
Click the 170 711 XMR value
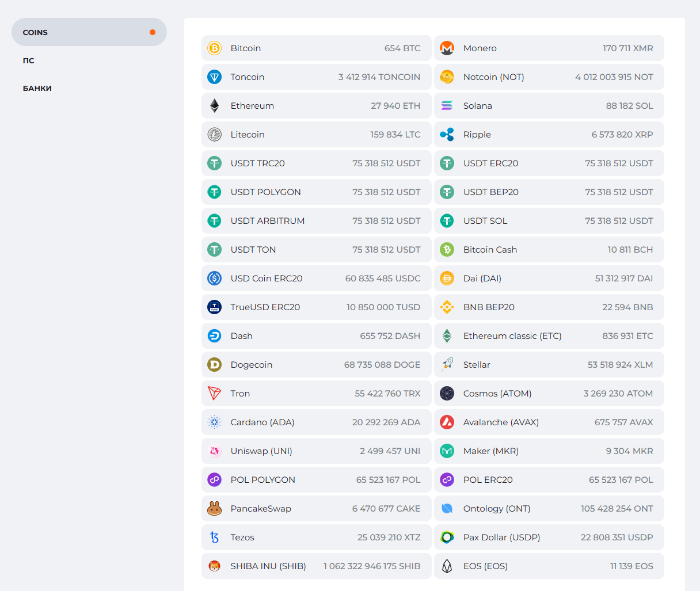tap(628, 48)
